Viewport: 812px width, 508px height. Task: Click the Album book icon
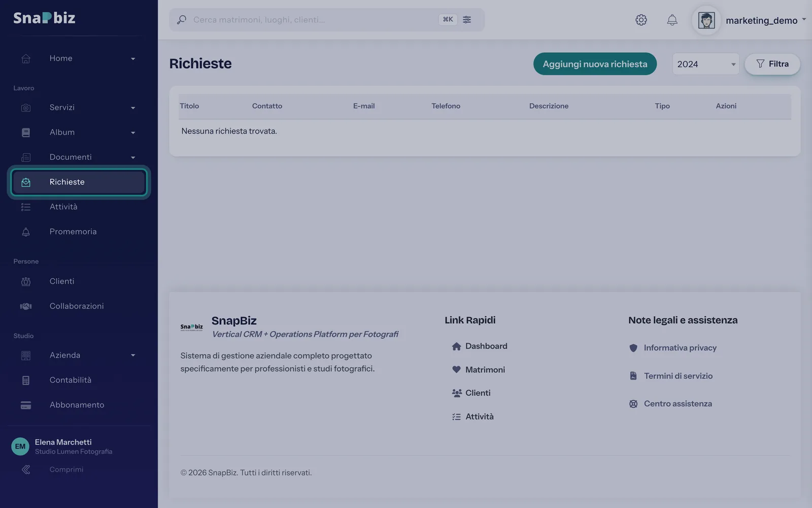coord(26,133)
